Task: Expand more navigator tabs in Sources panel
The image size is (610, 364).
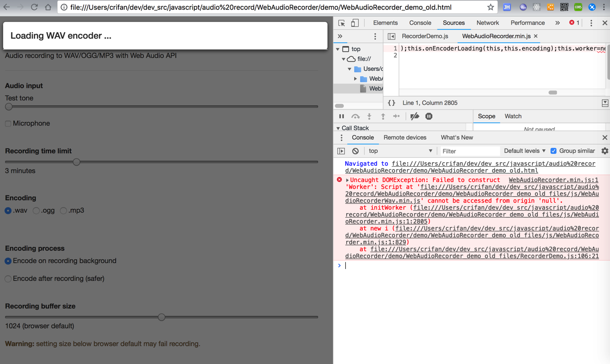Action: coord(340,36)
